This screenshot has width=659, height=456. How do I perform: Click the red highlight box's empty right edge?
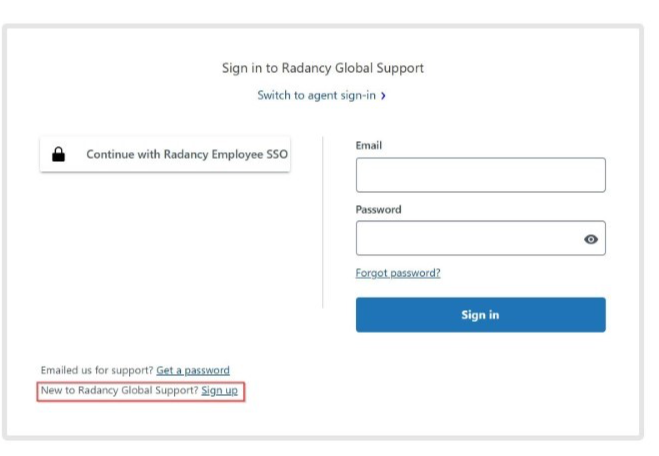(241, 391)
